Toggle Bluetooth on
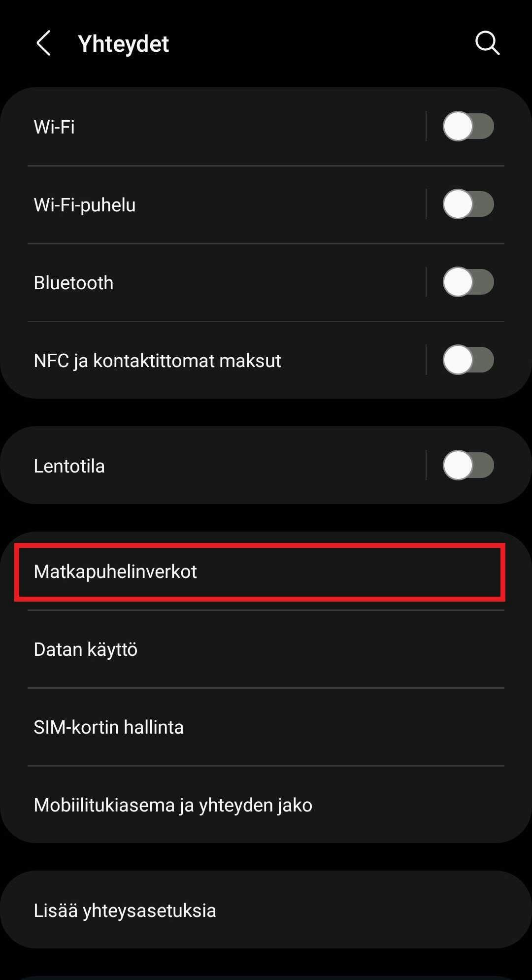 tap(468, 282)
